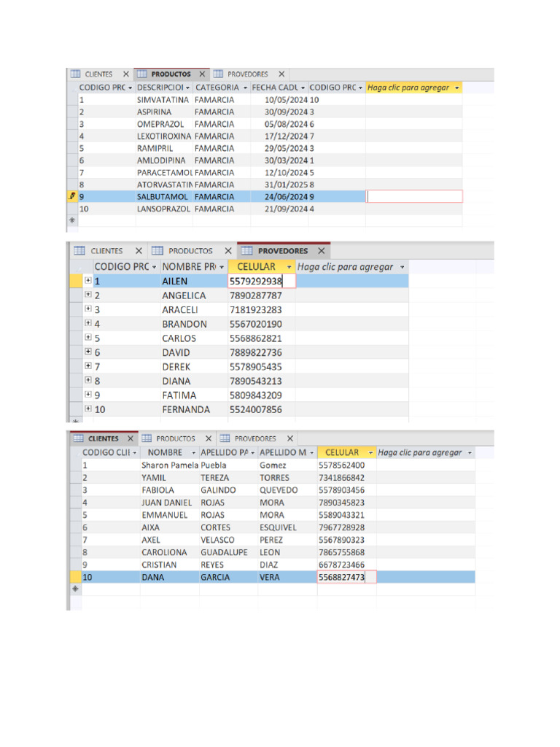Click celular field 5579292938 for AILEN
The width and height of the screenshot is (560, 747).
click(x=262, y=281)
